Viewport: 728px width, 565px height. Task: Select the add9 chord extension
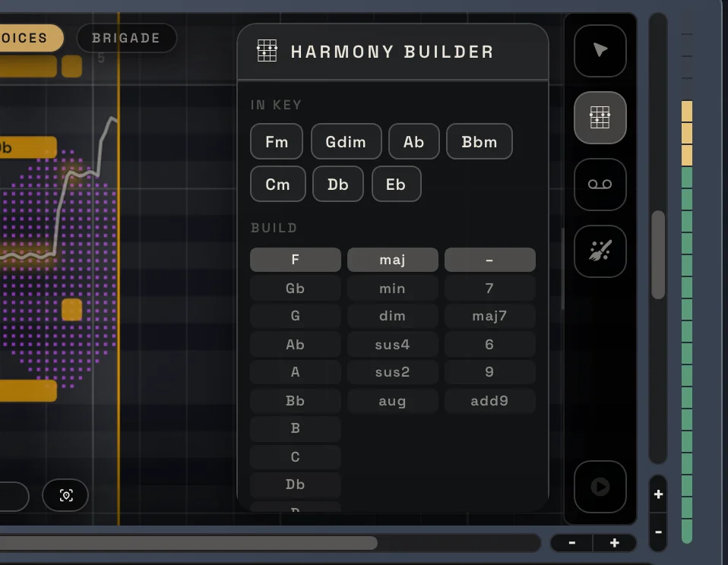490,401
